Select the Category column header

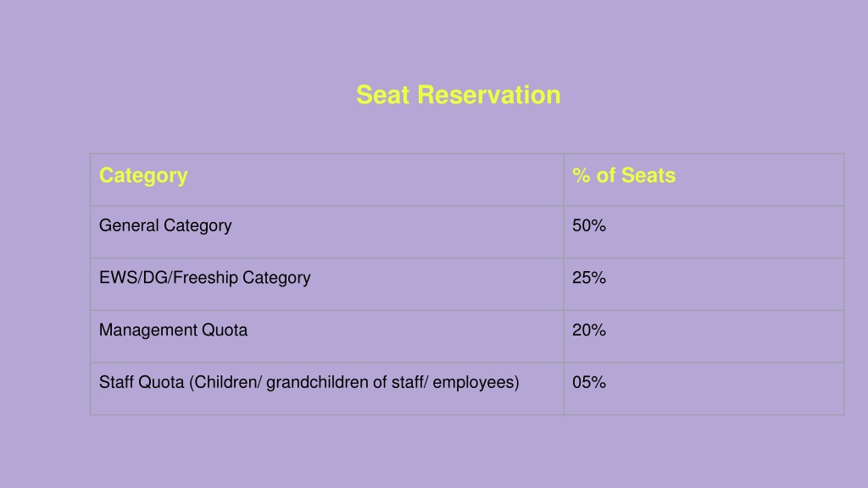tap(143, 176)
